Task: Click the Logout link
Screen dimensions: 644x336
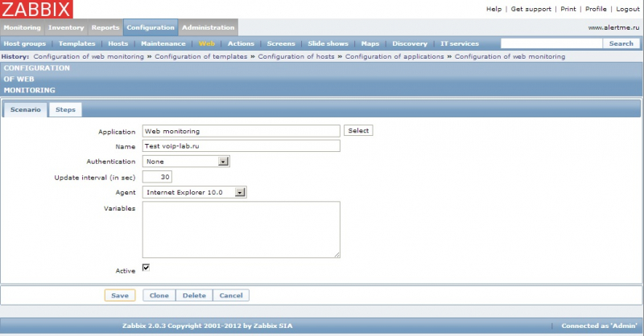Action: [x=627, y=9]
